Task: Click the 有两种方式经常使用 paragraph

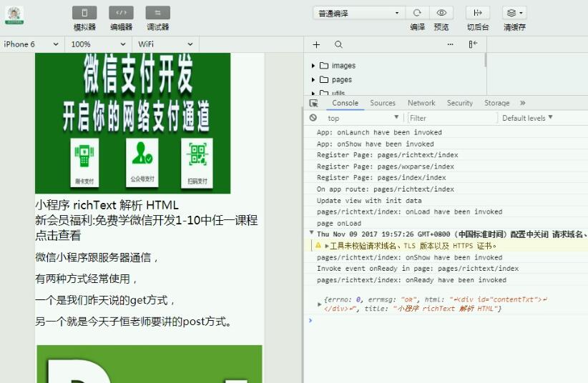Action: (87, 279)
